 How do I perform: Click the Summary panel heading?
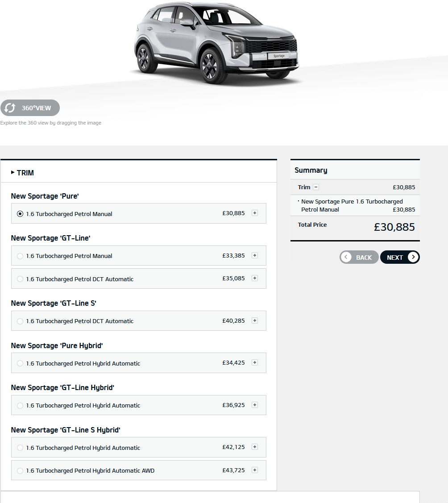click(311, 170)
